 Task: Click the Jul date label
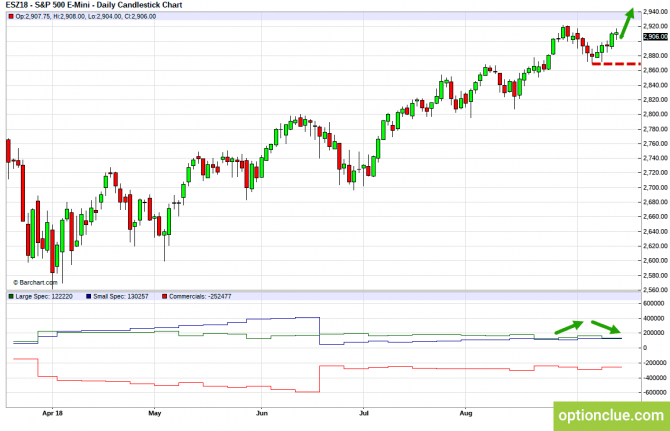coord(364,413)
